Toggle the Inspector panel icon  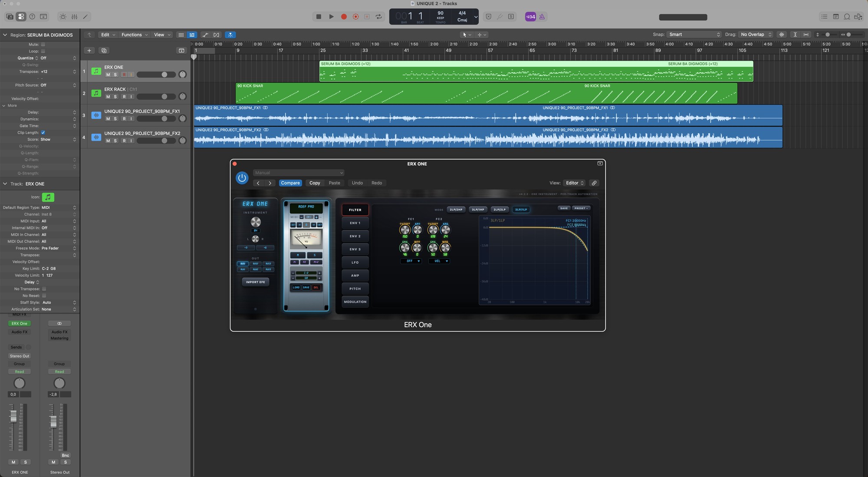point(21,16)
